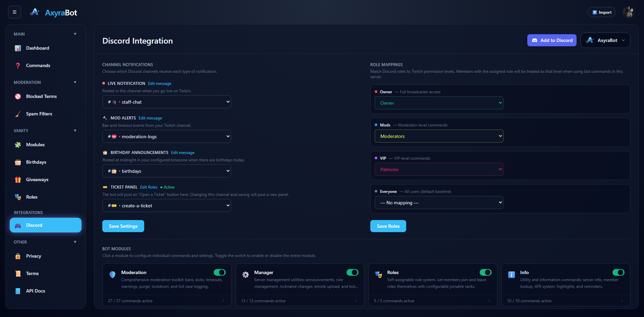Open the VIP Patreons role dropdown
644x317 pixels.
click(439, 169)
